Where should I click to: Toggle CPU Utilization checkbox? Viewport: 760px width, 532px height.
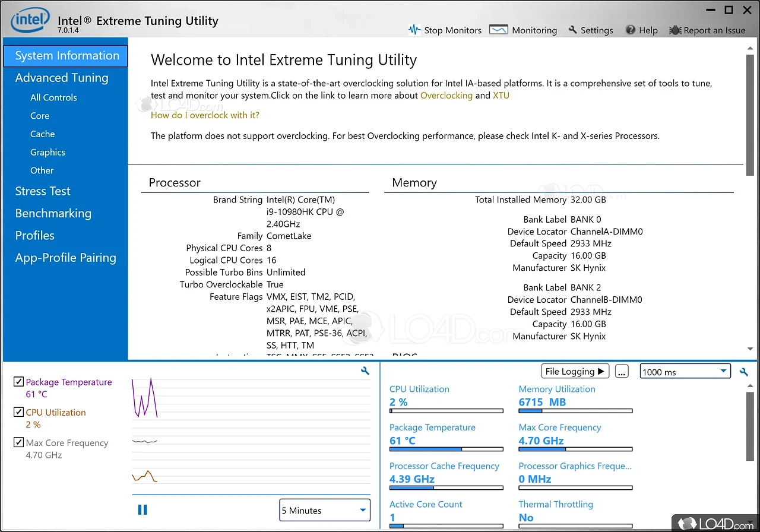coord(18,412)
